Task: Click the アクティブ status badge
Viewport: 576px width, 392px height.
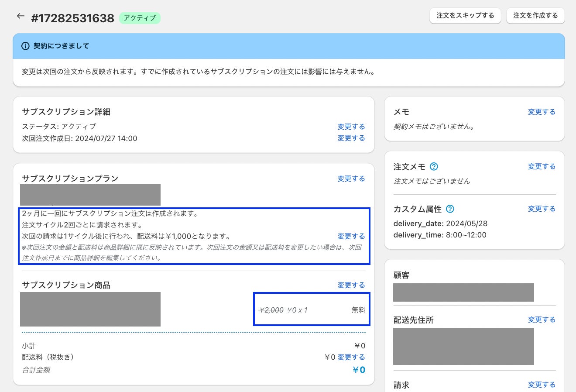Action: (140, 18)
